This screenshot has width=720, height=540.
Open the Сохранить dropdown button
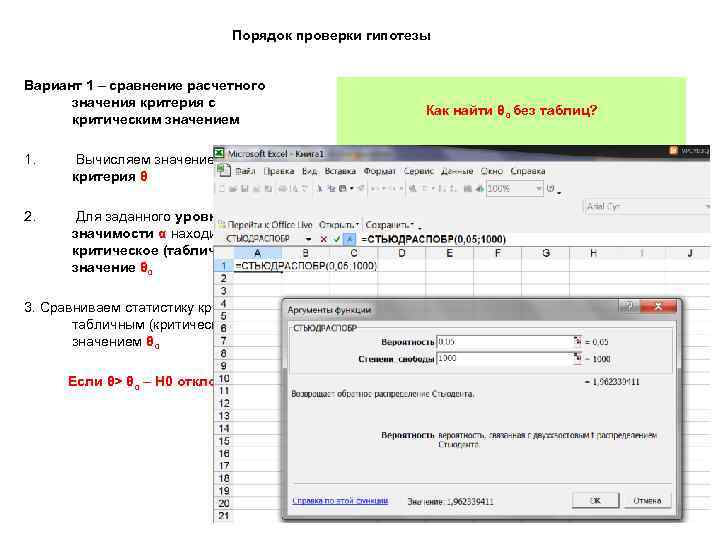click(x=390, y=225)
